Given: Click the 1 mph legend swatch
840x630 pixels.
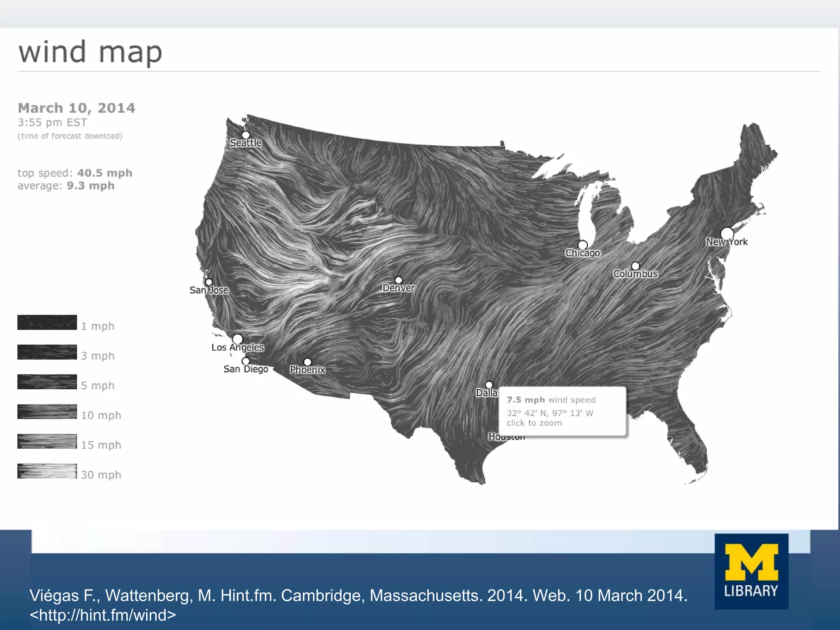Looking at the screenshot, I should 47,322.
